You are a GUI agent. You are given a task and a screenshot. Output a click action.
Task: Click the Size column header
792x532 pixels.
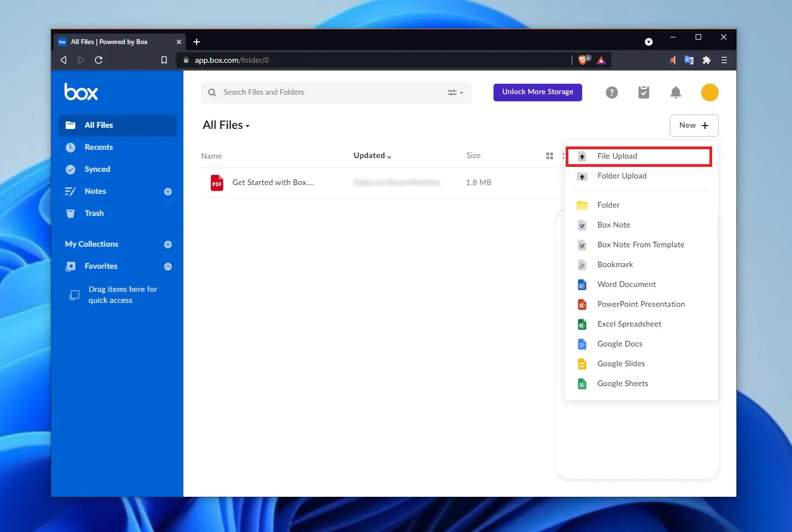click(x=474, y=156)
